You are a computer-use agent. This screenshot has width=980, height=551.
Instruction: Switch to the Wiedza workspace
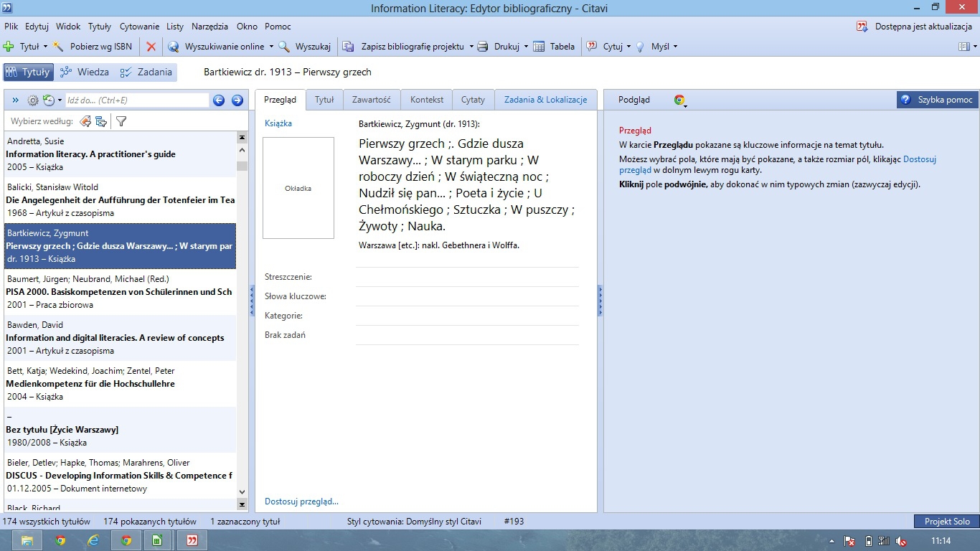click(x=85, y=72)
